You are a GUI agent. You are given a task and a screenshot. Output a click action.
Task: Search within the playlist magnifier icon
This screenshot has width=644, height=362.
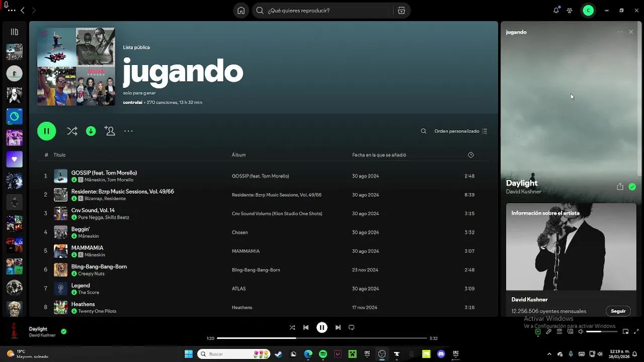pyautogui.click(x=424, y=131)
